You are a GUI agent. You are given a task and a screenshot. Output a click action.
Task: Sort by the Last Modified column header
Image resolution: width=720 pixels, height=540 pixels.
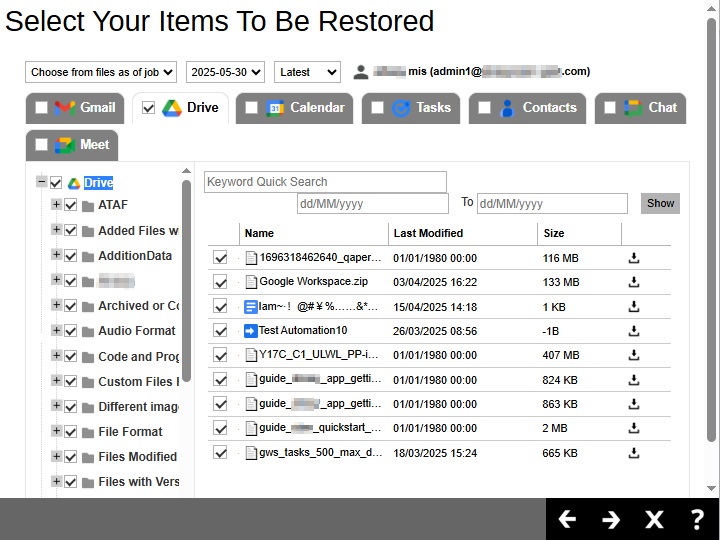428,233
